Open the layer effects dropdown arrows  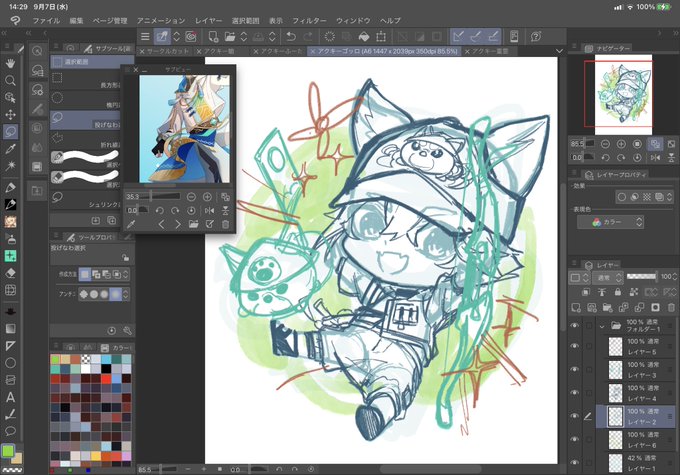[x=669, y=197]
